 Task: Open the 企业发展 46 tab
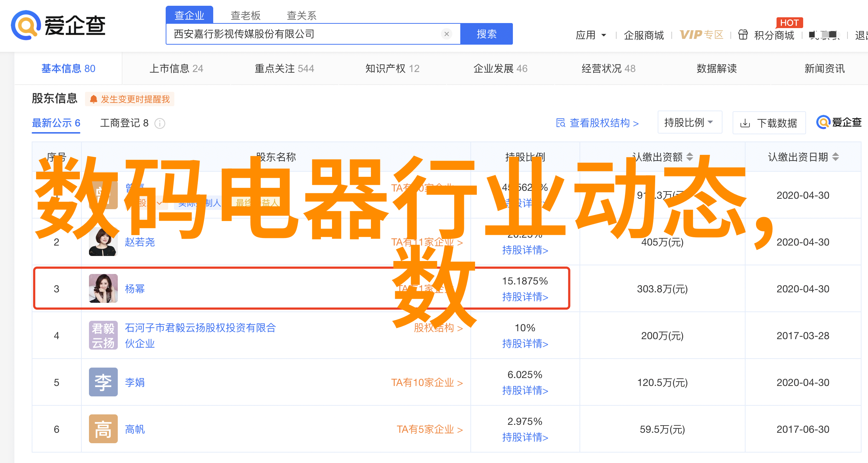501,68
